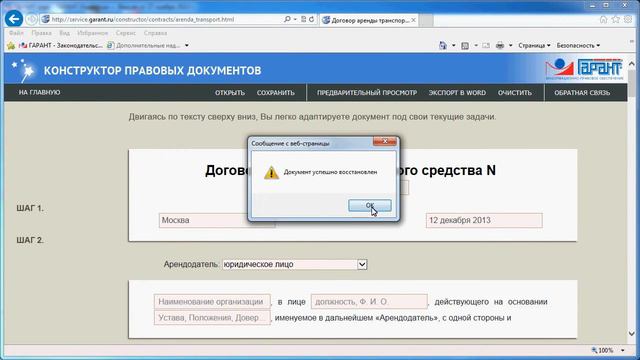The height and width of the screenshot is (360, 640).
Task: Click the browser Back arrow button
Action: [x=13, y=19]
